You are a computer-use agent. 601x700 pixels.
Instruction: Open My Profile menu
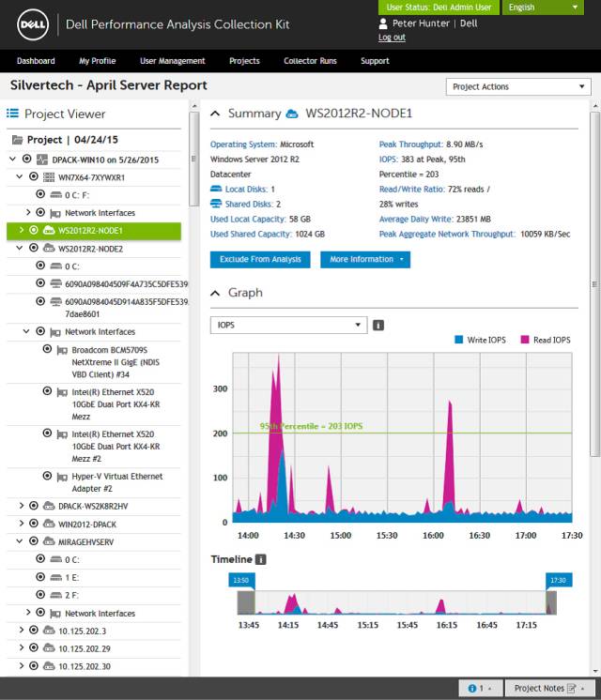(x=98, y=61)
